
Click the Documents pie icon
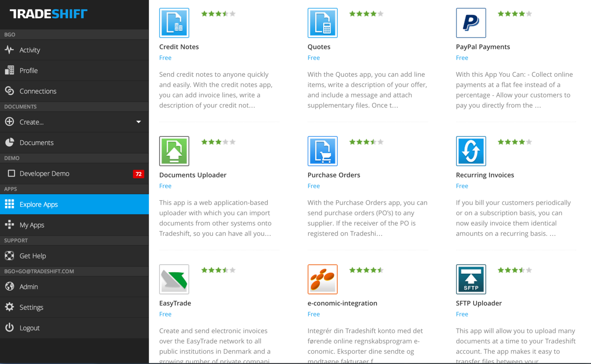(9, 142)
